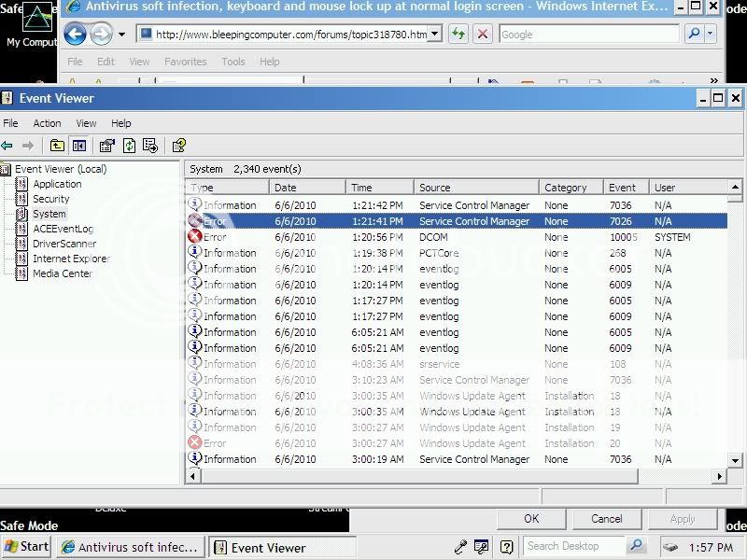
Task: Click the Search Desktop magnifier button
Action: click(636, 546)
